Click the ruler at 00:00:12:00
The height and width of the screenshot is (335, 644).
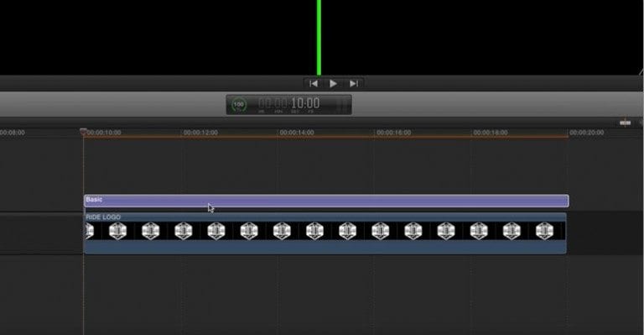pyautogui.click(x=200, y=133)
